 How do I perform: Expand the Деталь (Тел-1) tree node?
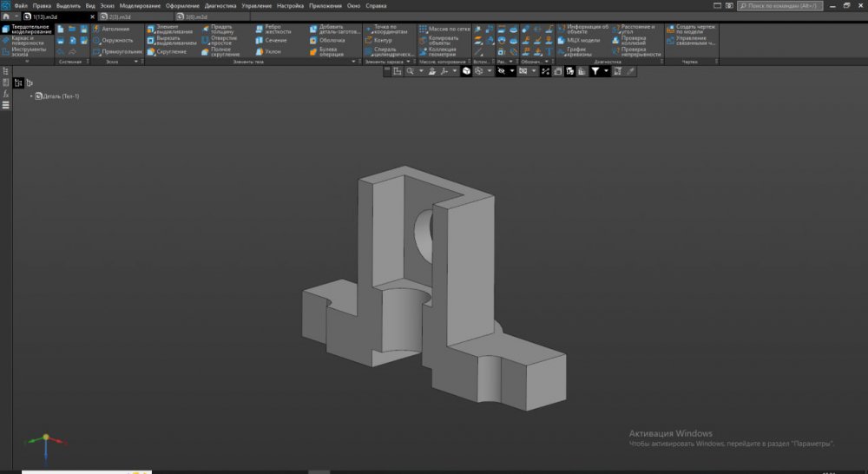coord(32,95)
